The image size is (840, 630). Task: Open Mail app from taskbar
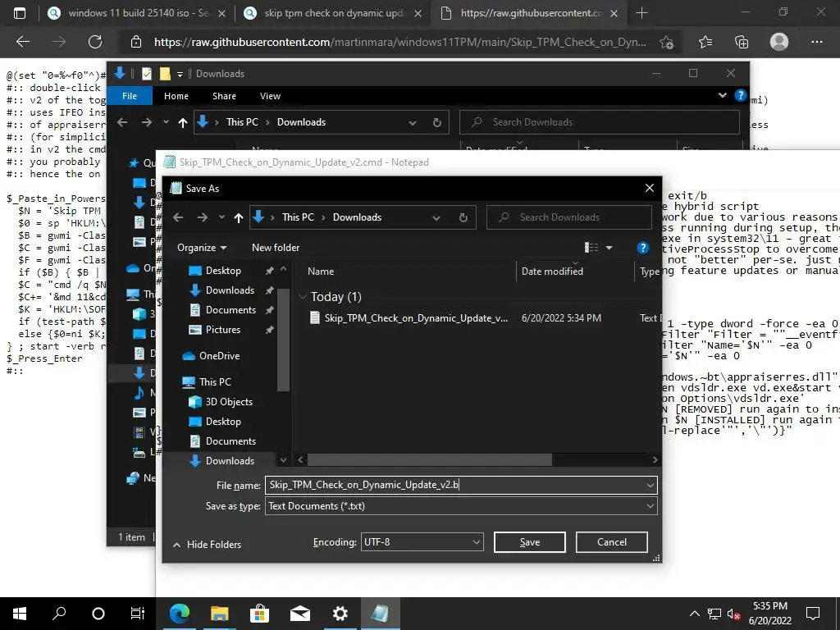click(300, 614)
